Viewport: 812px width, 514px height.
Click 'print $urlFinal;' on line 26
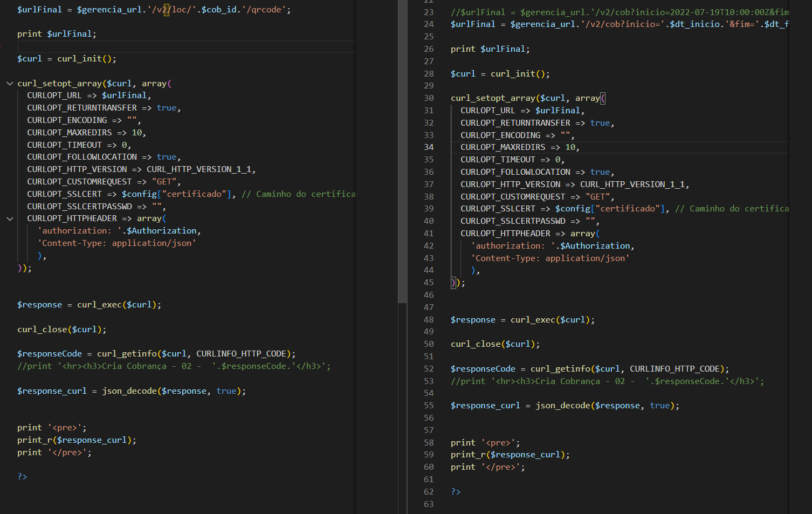coord(490,49)
